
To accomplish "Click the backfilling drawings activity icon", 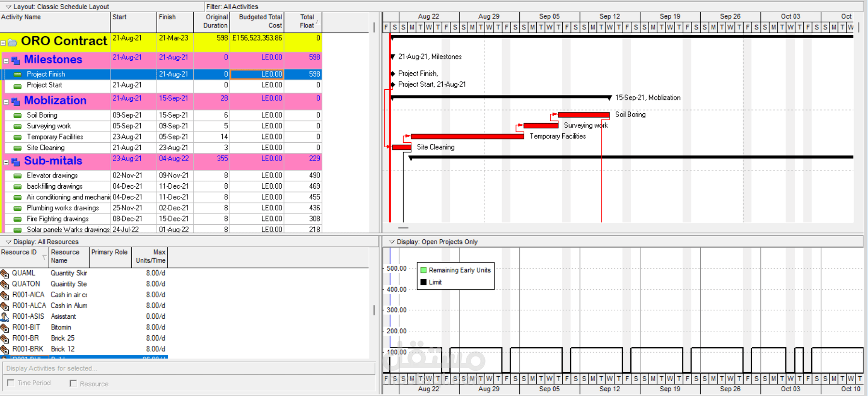I will pyautogui.click(x=17, y=187).
